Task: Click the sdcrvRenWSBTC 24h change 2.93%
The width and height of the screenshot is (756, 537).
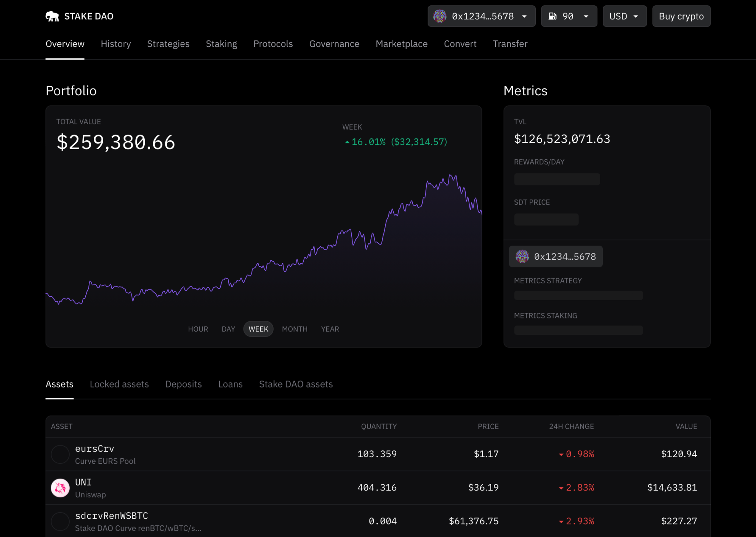Action: (x=577, y=521)
